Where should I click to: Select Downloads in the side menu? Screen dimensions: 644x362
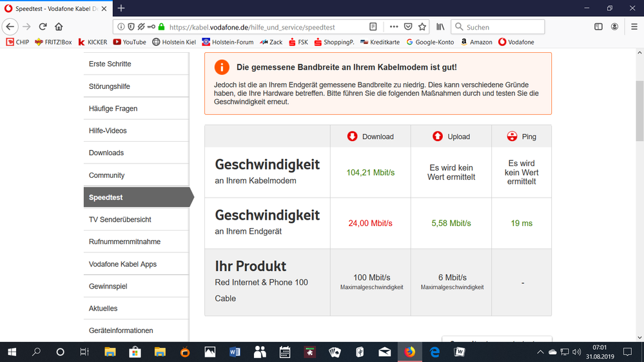coord(137,153)
